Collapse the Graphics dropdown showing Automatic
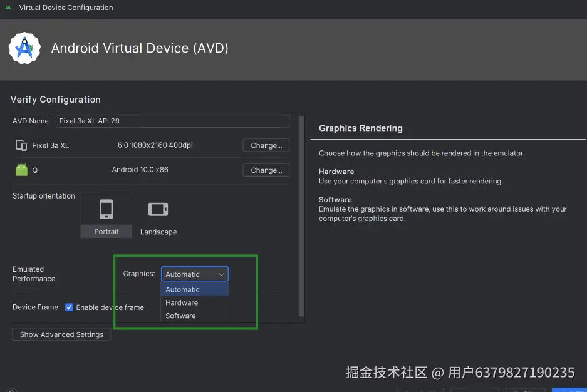Image resolution: width=587 pixels, height=392 pixels. (x=195, y=274)
